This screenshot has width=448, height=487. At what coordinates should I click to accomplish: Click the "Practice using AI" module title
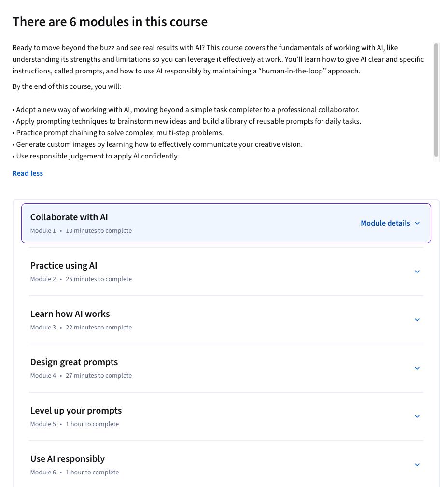coord(64,266)
